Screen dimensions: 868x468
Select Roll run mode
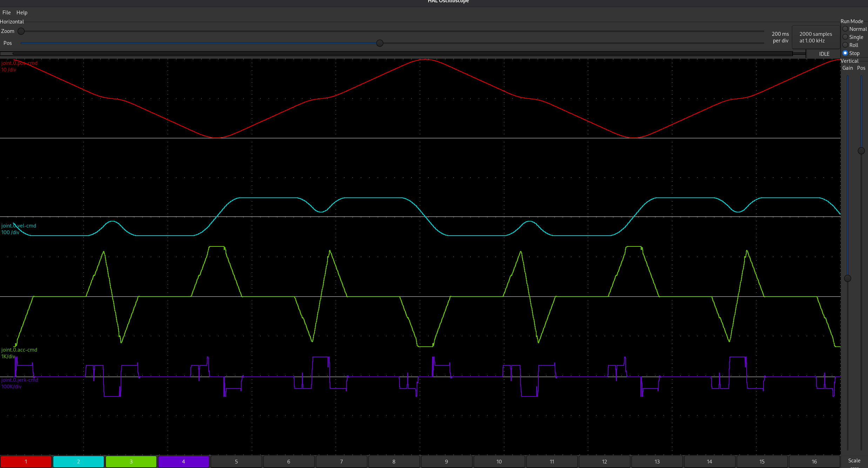(x=846, y=45)
